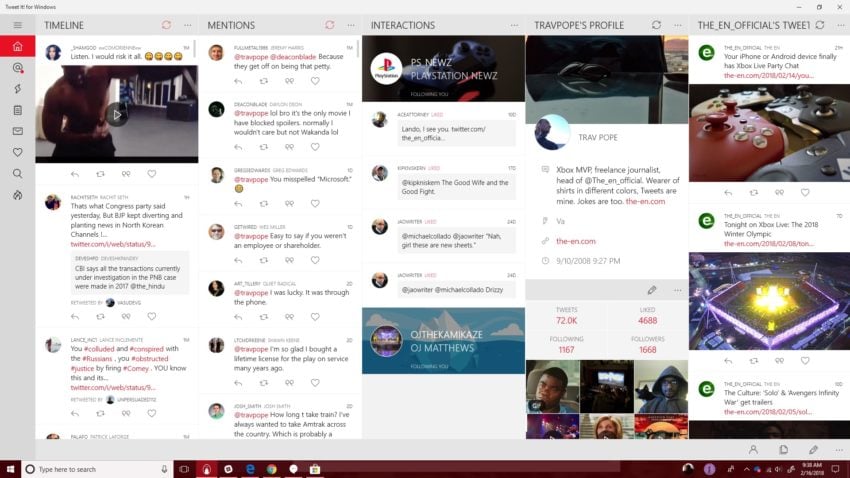This screenshot has height=478, width=850.
Task: Like Deaconblade's Wakanda mention
Action: click(315, 147)
